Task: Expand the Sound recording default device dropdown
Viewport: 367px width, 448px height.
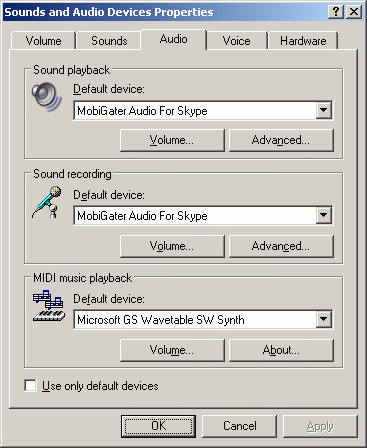Action: (324, 215)
